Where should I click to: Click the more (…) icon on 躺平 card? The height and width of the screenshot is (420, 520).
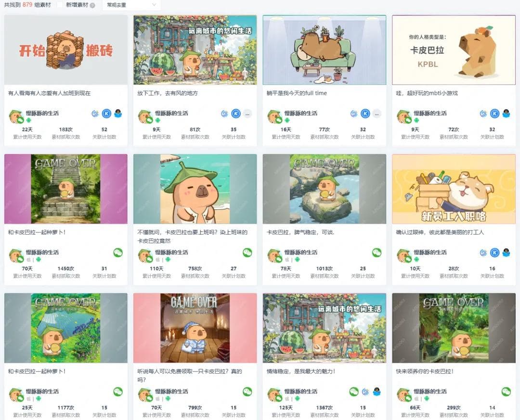point(377,114)
